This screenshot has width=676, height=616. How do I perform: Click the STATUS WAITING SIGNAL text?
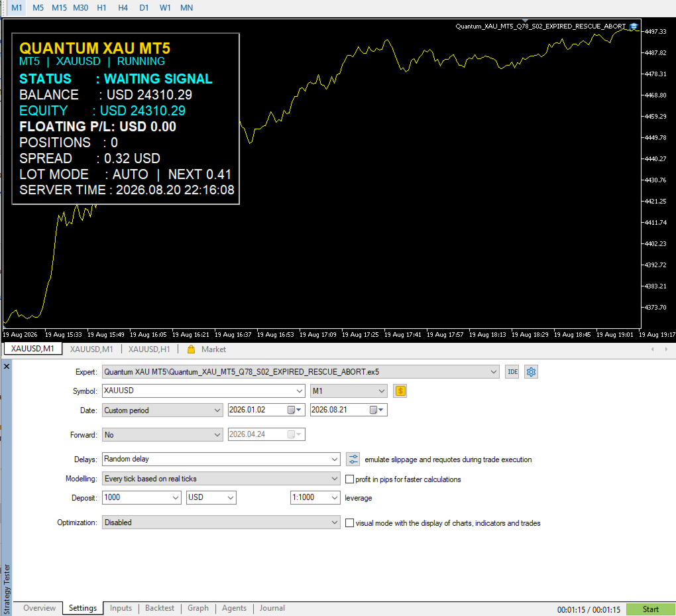(116, 79)
